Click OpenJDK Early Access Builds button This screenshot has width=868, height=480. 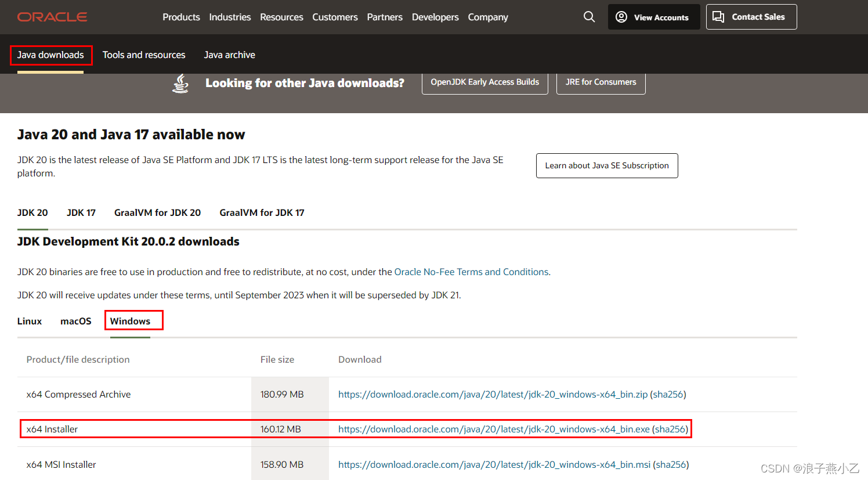485,82
